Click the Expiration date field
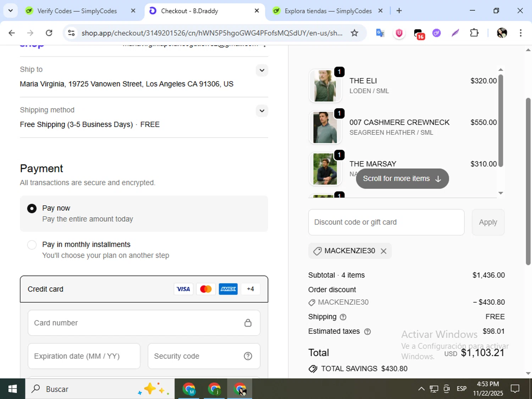The image size is (532, 399). tap(84, 356)
